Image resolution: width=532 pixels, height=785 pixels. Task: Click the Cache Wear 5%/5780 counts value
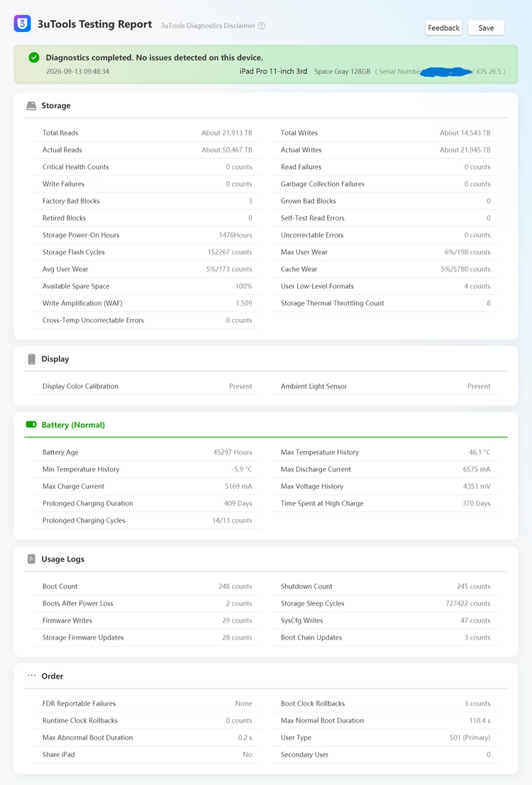pyautogui.click(x=465, y=269)
